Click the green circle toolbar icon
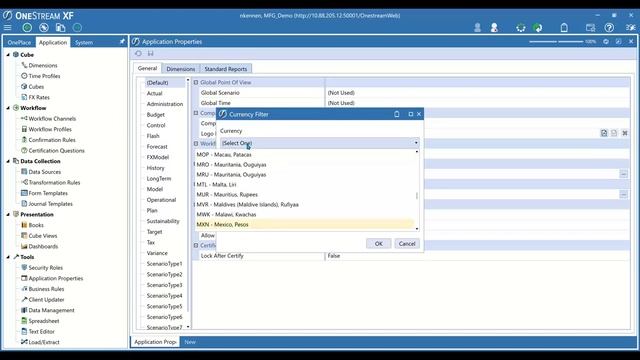The image size is (640, 360). (27, 28)
